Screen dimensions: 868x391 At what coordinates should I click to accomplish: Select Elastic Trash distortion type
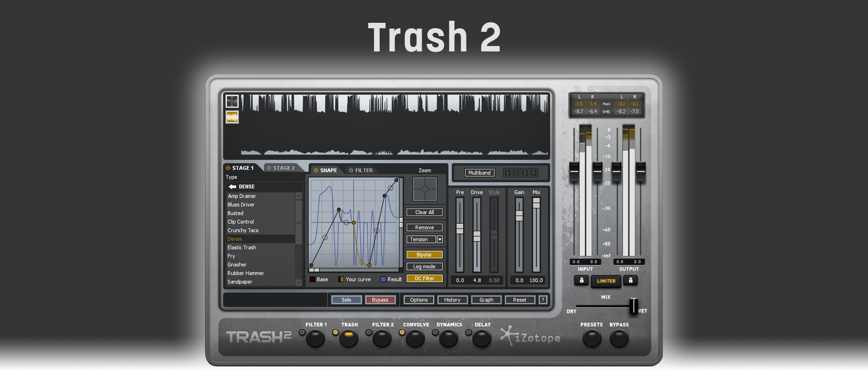[260, 247]
